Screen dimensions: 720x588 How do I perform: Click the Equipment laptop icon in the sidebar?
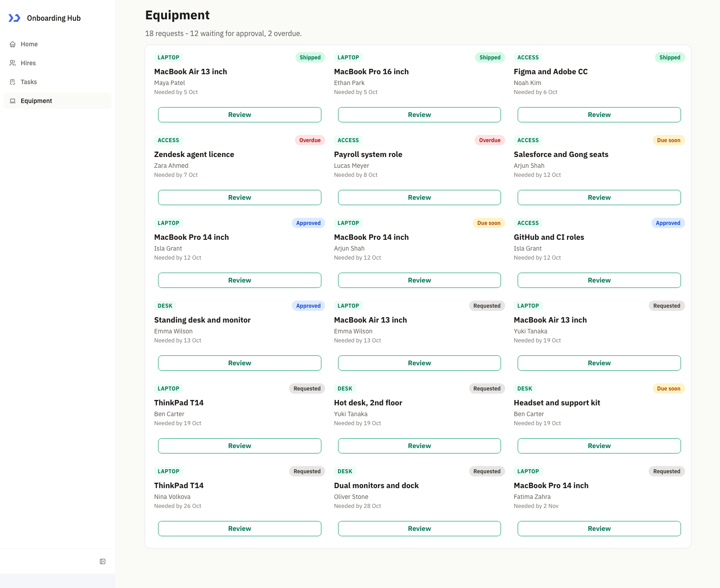pos(13,101)
